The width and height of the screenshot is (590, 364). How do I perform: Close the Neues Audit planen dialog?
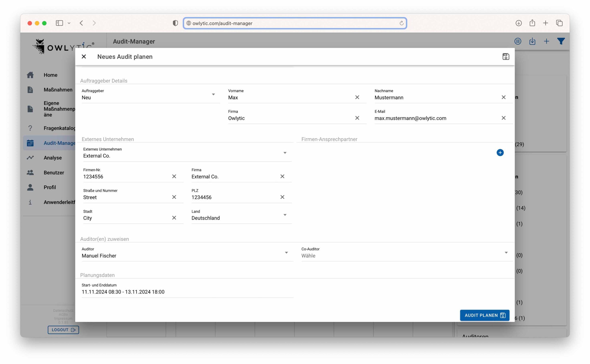(x=84, y=57)
